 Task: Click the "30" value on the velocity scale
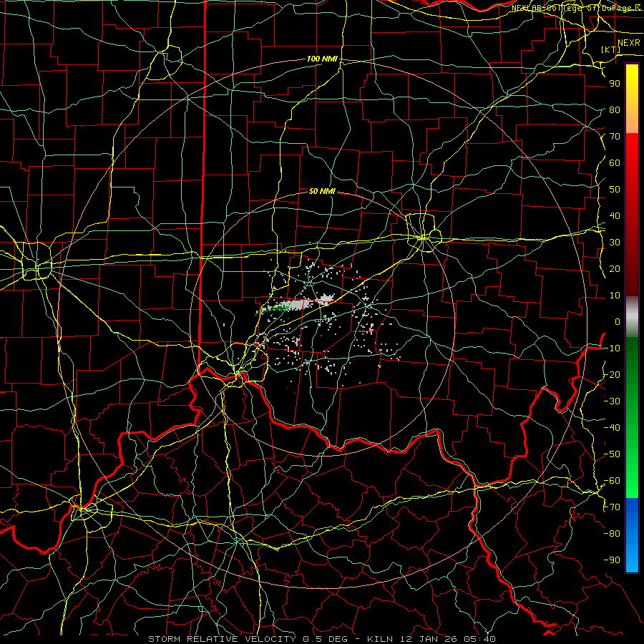coord(615,243)
